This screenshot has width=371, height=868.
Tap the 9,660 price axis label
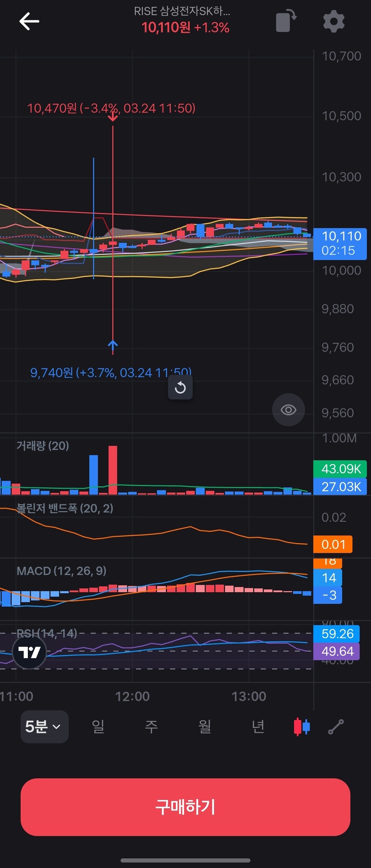[x=338, y=380]
